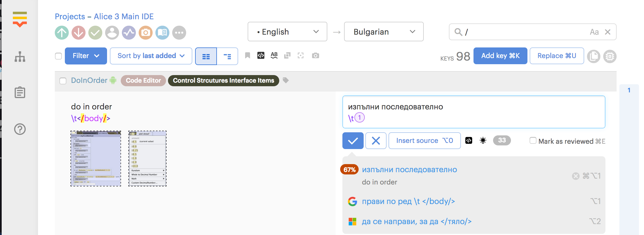Image resolution: width=644 pixels, height=235 pixels.
Task: Click the Replace button
Action: click(x=557, y=56)
